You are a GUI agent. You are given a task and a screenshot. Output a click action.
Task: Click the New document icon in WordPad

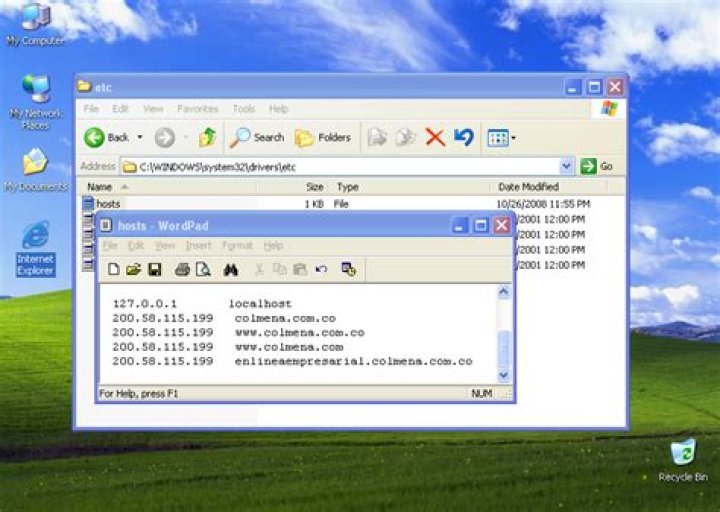pos(114,269)
